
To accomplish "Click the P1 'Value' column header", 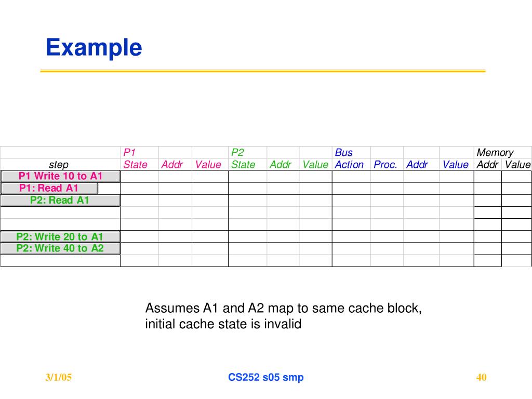I will (x=208, y=165).
